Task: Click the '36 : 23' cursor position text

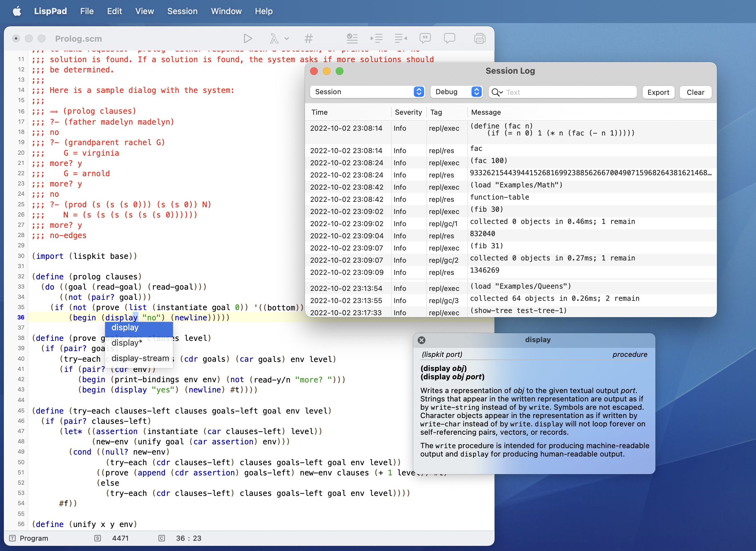Action: [x=188, y=538]
